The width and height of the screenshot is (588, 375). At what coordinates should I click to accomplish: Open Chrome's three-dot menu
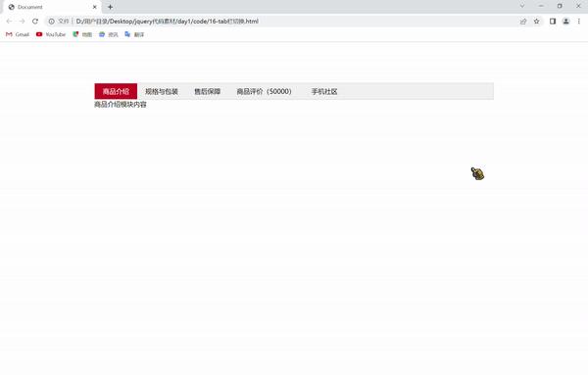[x=579, y=22]
